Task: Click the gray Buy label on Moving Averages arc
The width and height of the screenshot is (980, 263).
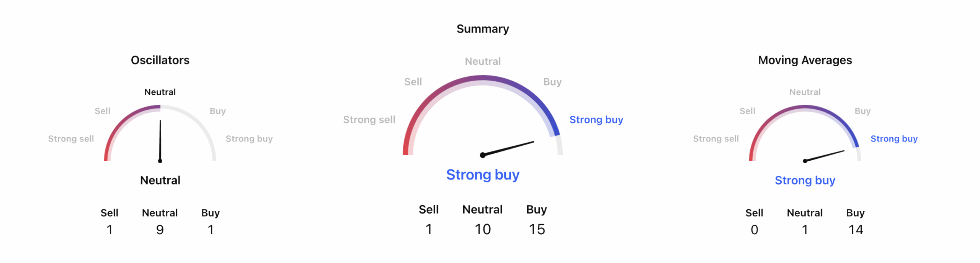Action: tap(862, 111)
